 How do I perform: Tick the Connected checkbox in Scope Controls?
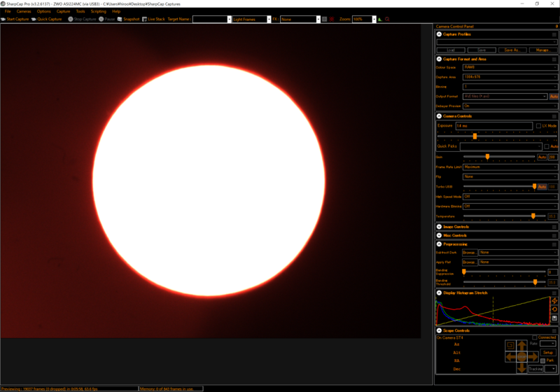click(x=535, y=337)
